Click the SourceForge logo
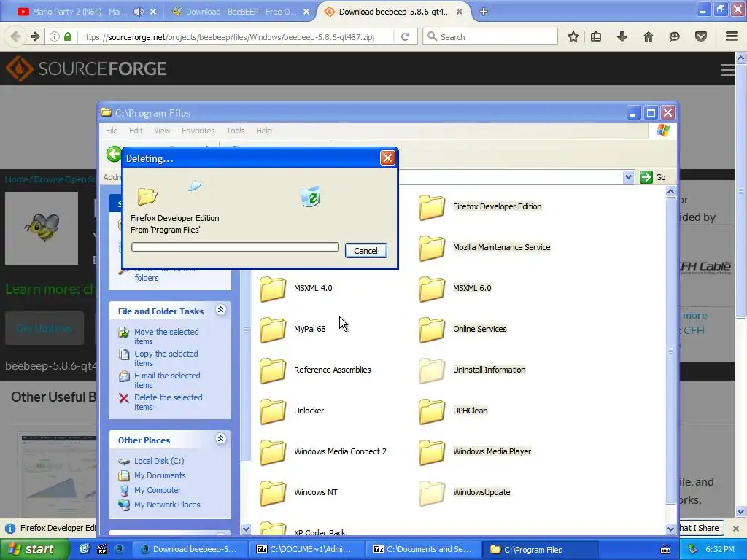747x560 pixels. (86, 69)
